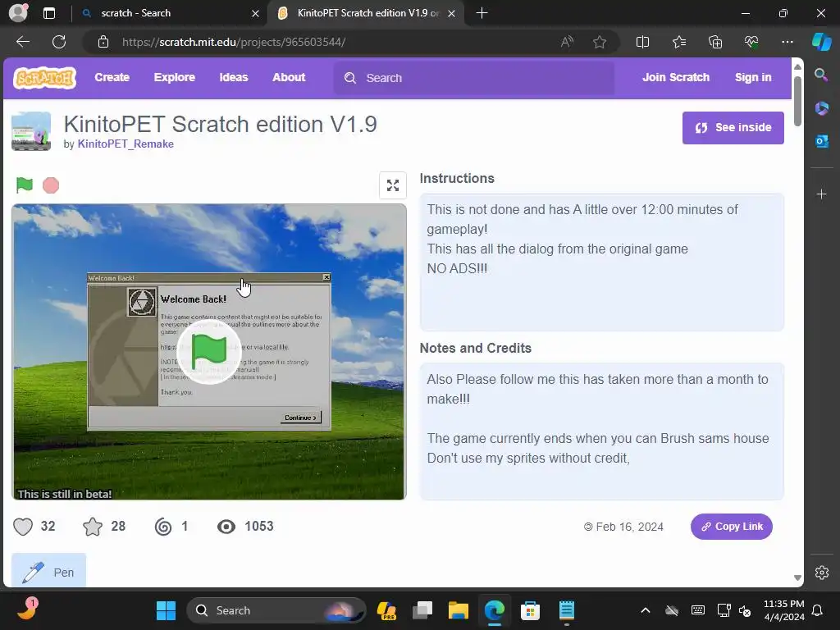Start the project with the large center green flag
840x630 pixels.
coord(209,351)
